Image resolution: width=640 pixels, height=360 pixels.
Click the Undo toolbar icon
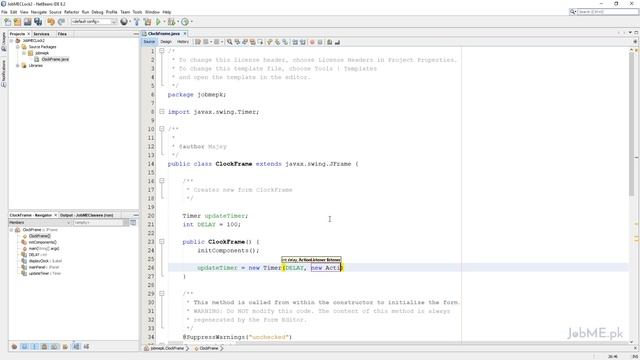(x=51, y=22)
